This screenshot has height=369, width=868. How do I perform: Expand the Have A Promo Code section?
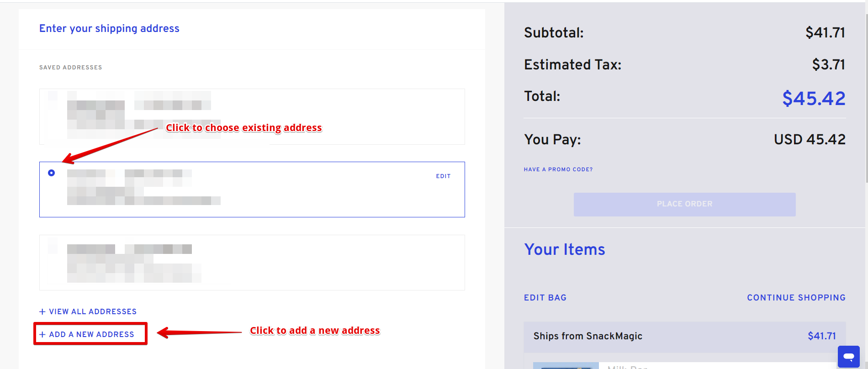click(558, 169)
